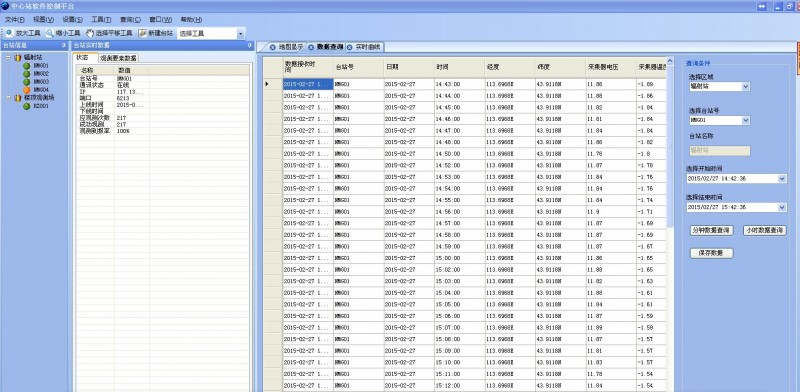Select the 缩小工具 zoom-out magnifier icon
This screenshot has width=800, height=392.
pyautogui.click(x=49, y=33)
